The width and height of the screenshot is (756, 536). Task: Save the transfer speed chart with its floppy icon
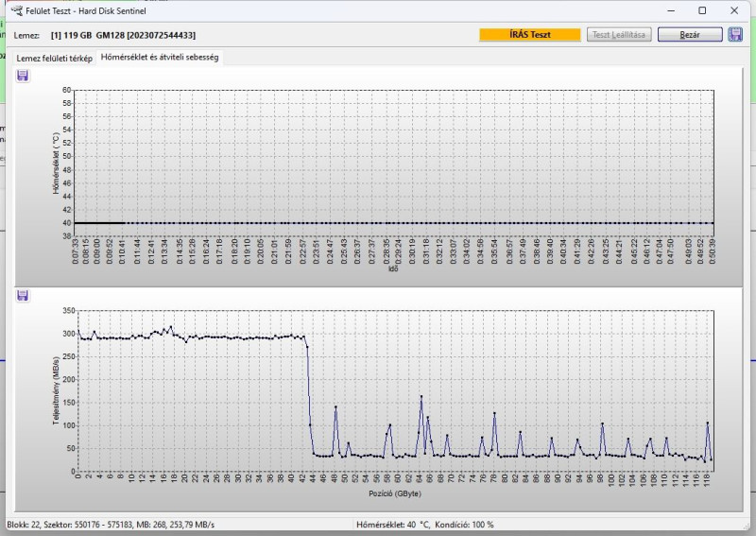23,295
